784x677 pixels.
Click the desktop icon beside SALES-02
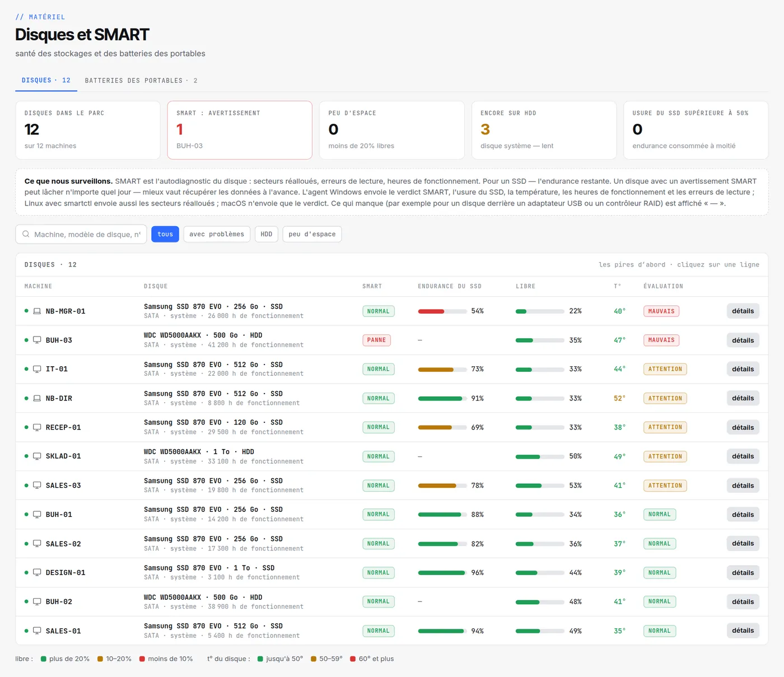37,544
